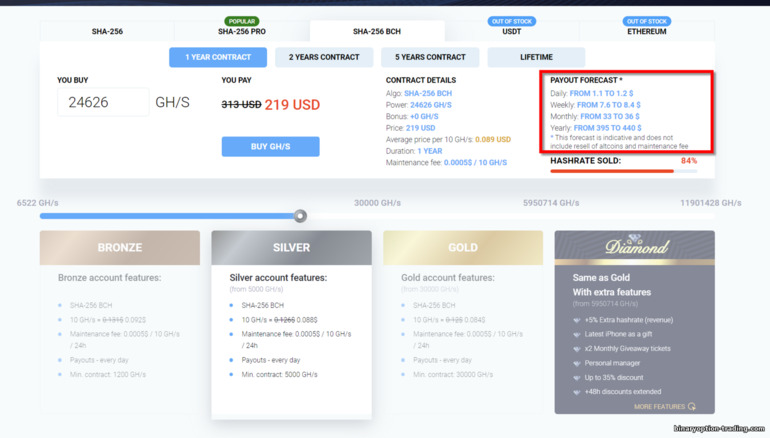The image size is (770, 438).
Task: Click the Duration value 1 YEAR
Action: tap(430, 151)
